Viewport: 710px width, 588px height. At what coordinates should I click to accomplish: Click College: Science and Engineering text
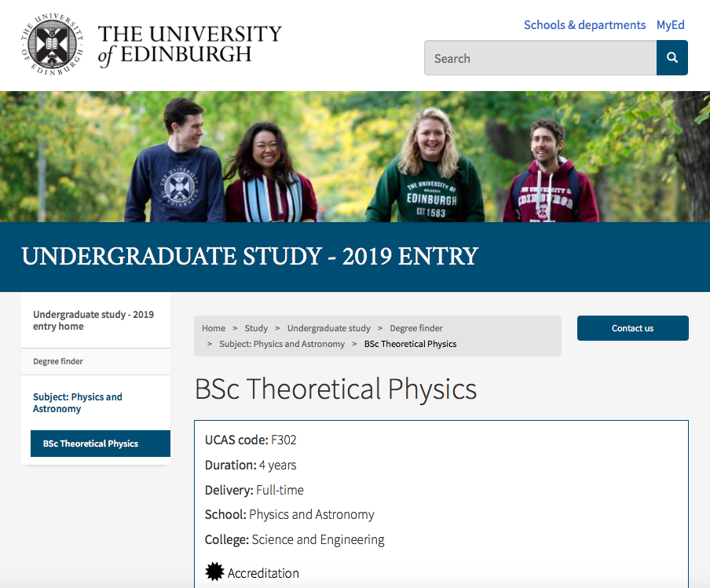[x=295, y=539]
